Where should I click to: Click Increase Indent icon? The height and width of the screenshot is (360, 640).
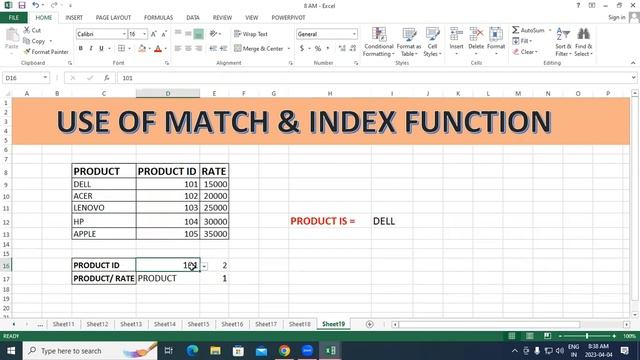[223, 49]
